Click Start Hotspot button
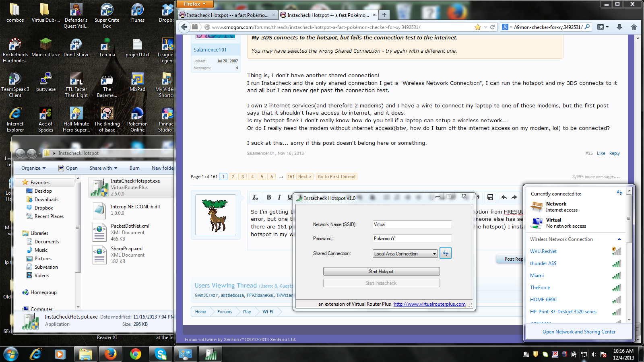644x362 pixels. pyautogui.click(x=381, y=271)
